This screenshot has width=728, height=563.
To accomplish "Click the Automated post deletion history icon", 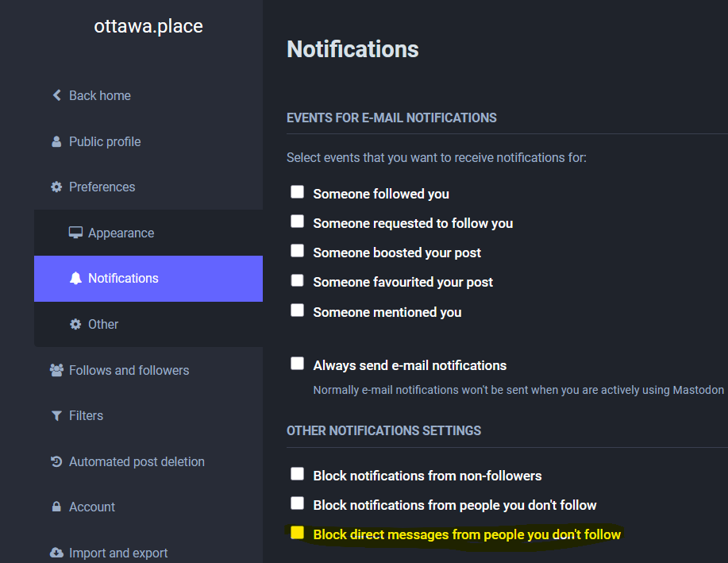I will (x=56, y=461).
